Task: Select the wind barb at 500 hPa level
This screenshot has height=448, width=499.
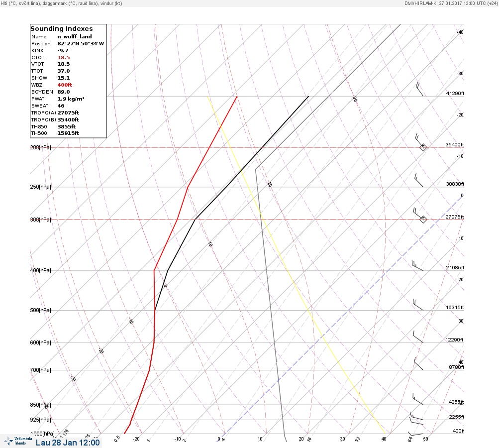Action: (418, 305)
